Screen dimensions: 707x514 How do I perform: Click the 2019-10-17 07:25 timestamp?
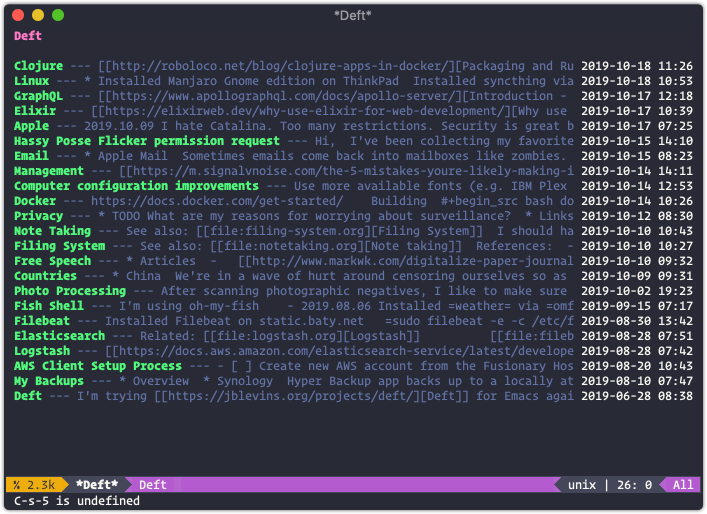tap(637, 126)
